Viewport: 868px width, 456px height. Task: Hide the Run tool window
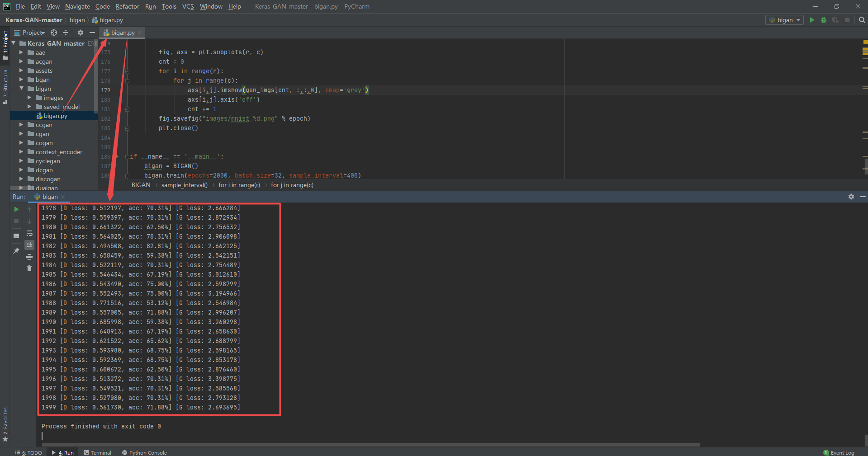(863, 197)
